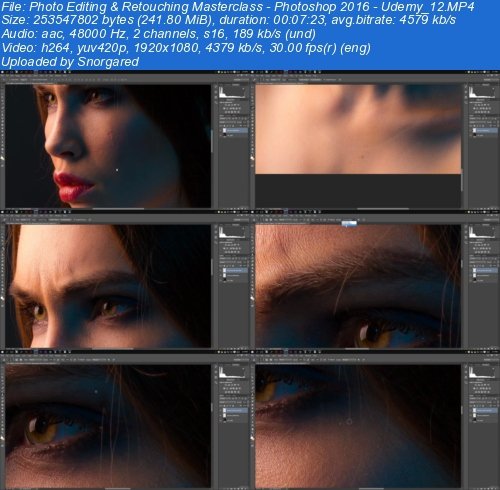
Task: Click the blue highlighted options-bar button in eyebrow frame
Action: coord(349,223)
